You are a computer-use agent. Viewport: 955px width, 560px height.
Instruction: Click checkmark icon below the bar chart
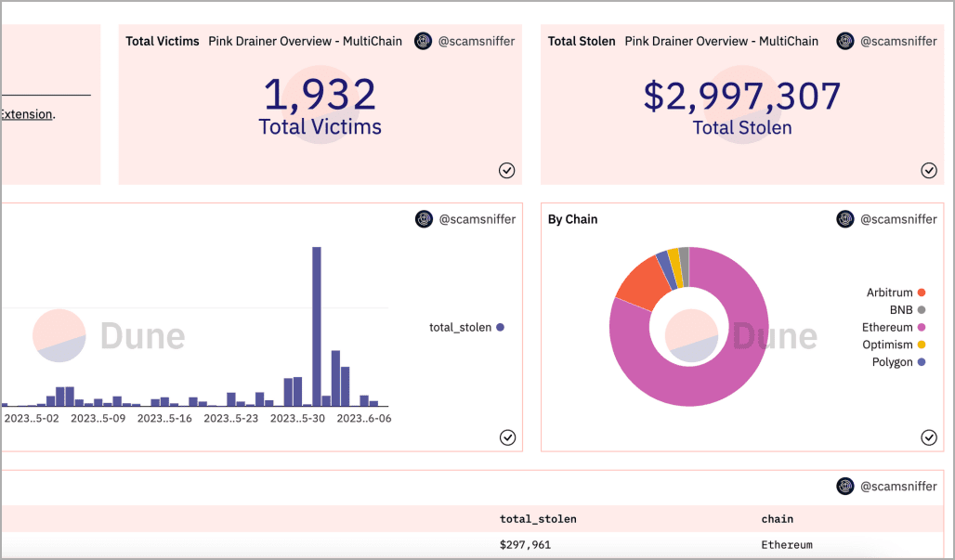pos(507,437)
